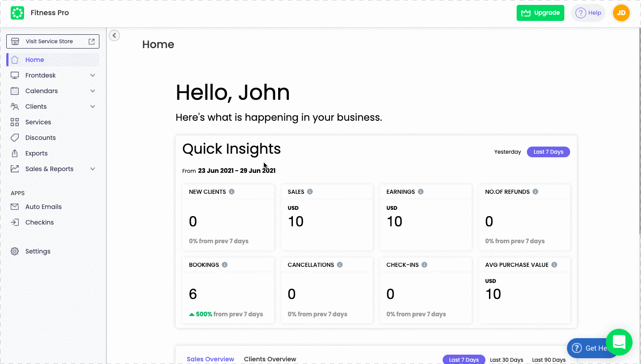Click the info icon beside BOOKINGS
This screenshot has width=641, height=364.
click(225, 265)
